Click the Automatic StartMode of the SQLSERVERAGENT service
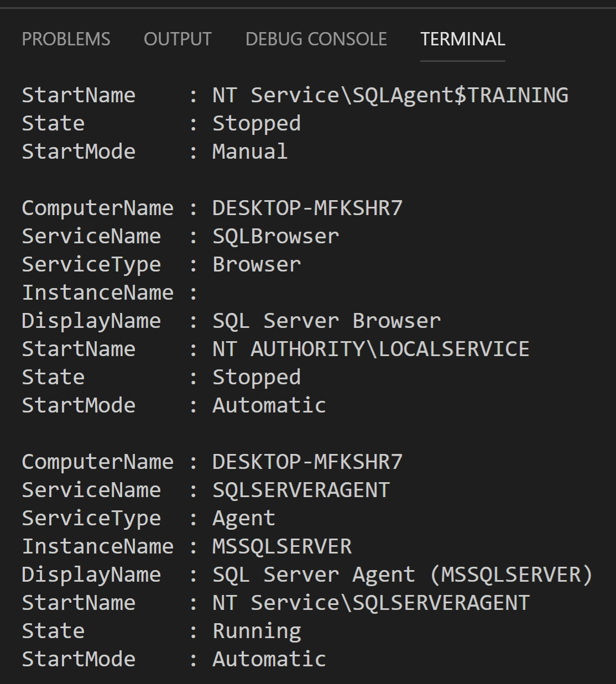 pos(269,659)
